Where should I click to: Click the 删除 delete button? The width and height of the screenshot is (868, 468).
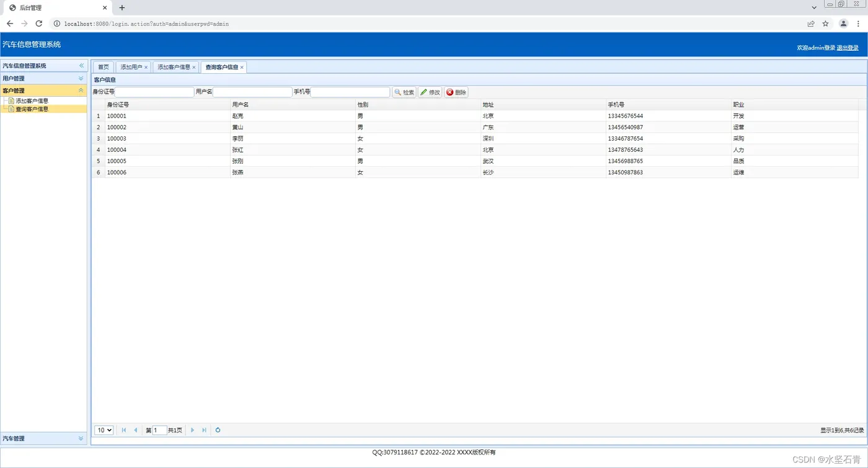tap(456, 92)
